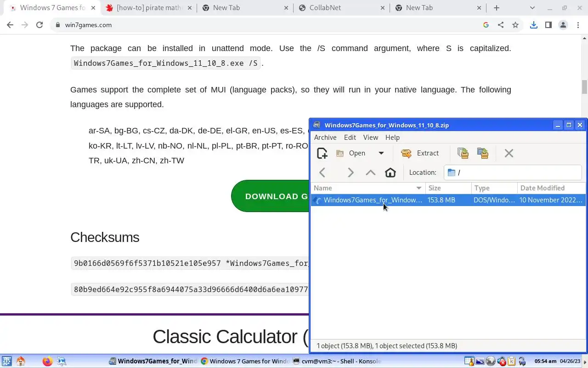588x368 pixels.
Task: Go back with the left arrow in the archive manager
Action: tap(322, 172)
